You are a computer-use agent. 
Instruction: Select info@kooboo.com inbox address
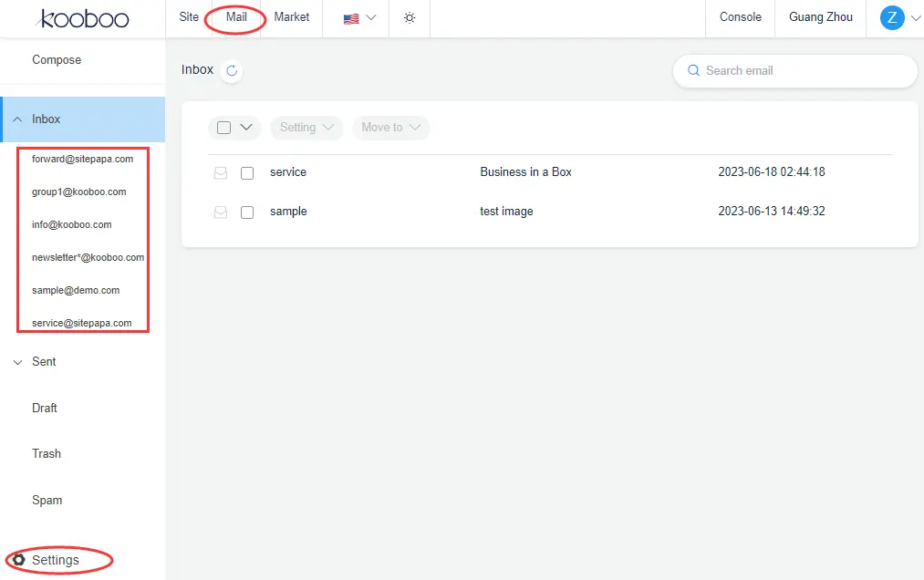pyautogui.click(x=72, y=224)
